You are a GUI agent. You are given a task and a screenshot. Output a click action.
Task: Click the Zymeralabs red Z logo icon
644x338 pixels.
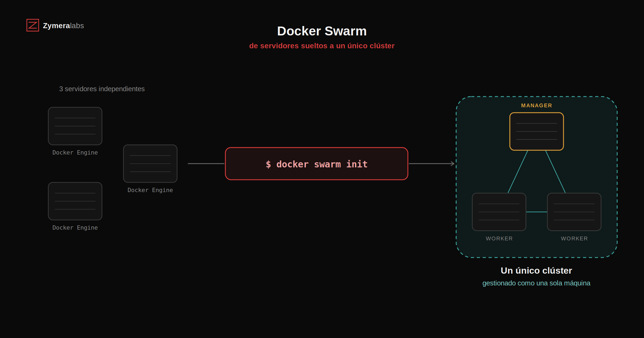coord(33,25)
